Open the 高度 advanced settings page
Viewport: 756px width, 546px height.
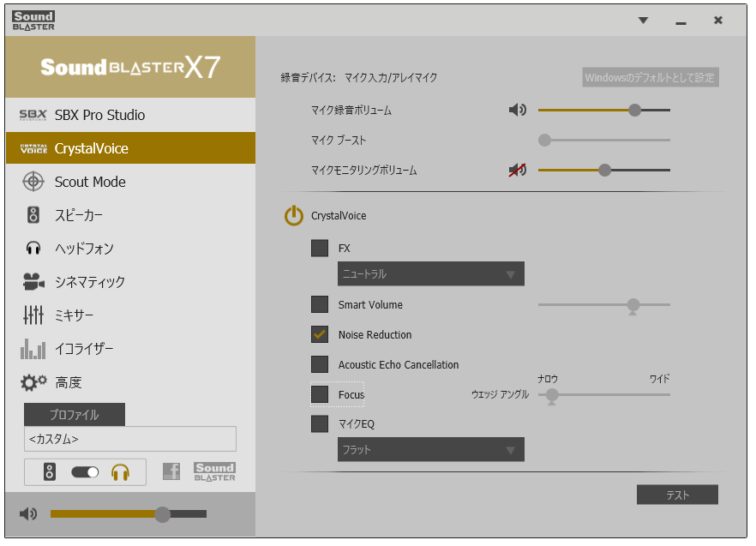click(x=130, y=382)
